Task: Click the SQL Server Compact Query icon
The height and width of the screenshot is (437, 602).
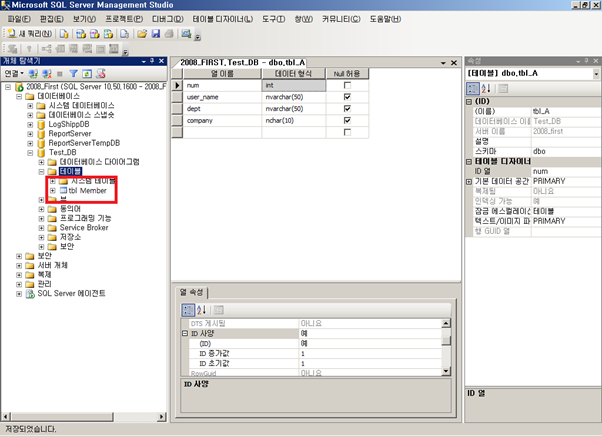Action: pyautogui.click(x=124, y=34)
